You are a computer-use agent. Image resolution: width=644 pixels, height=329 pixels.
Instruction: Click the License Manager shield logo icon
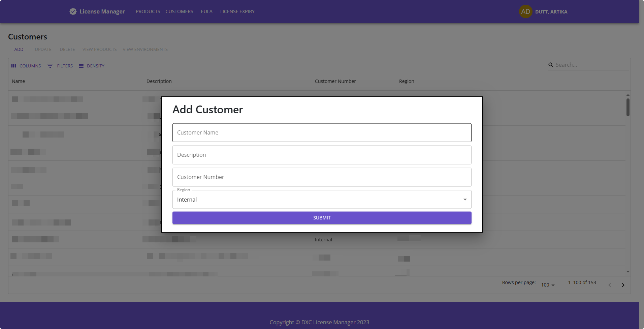tap(73, 11)
